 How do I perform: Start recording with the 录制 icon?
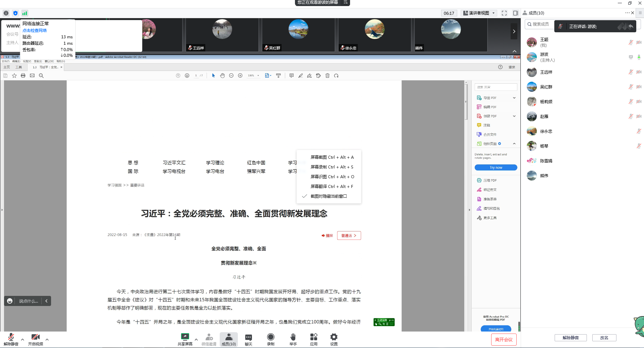[x=270, y=337]
